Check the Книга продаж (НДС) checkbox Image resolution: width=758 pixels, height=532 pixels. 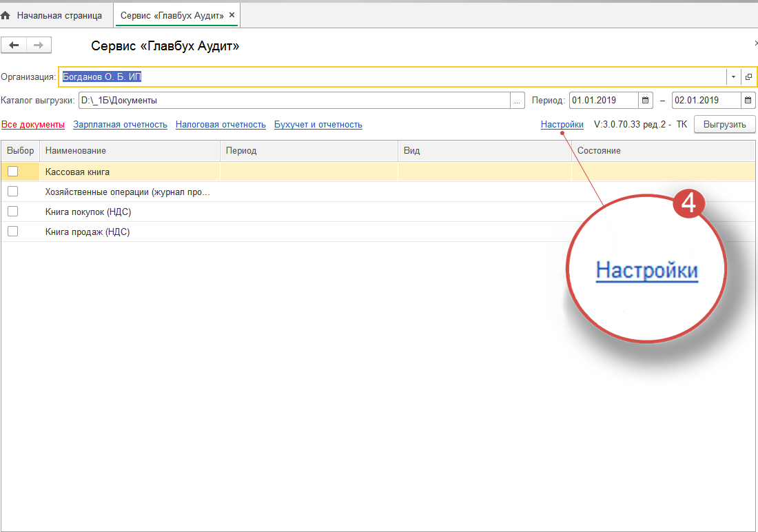tap(12, 232)
